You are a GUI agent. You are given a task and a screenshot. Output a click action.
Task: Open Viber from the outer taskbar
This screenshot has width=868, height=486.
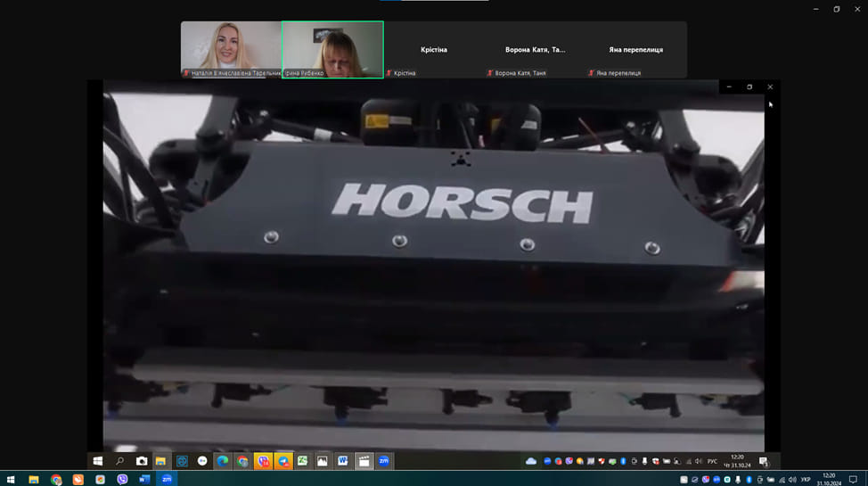point(122,480)
